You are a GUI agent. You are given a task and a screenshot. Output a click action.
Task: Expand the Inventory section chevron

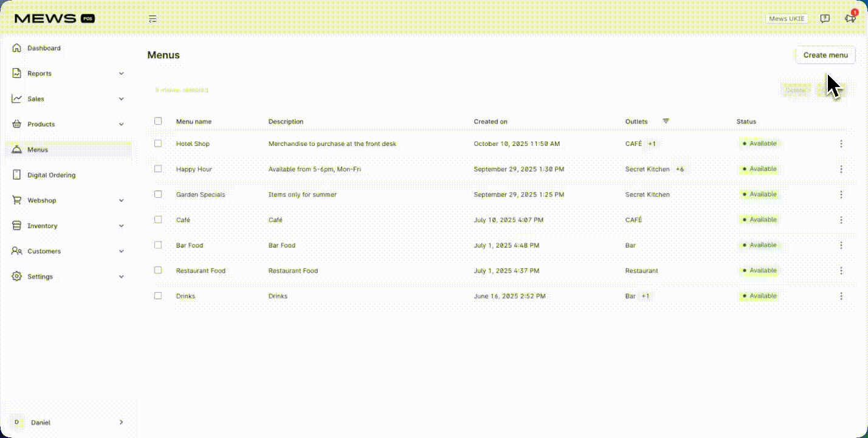(x=121, y=226)
